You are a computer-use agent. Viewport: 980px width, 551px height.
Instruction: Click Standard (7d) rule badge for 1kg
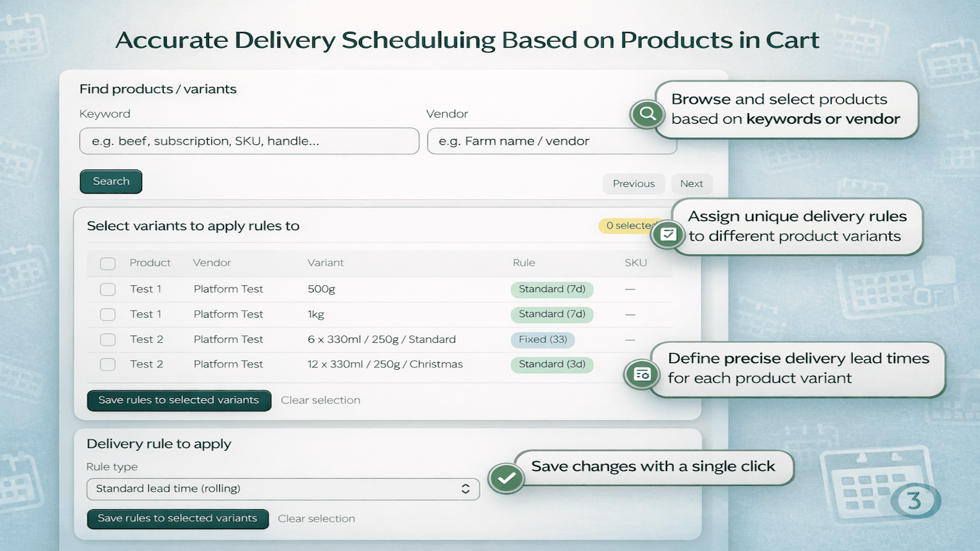point(552,314)
